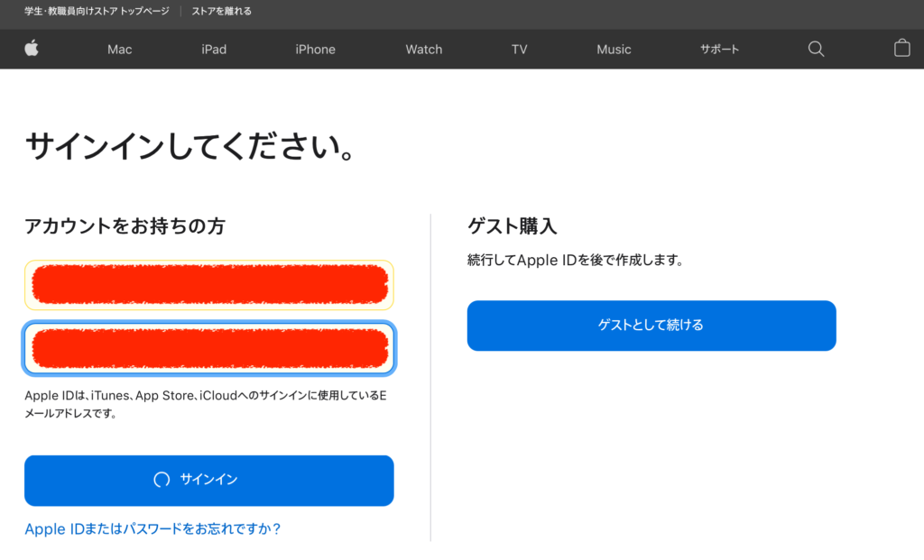The width and height of the screenshot is (924, 560).
Task: Go to 学生・教職員向けストア トップページ link
Action: point(97,11)
